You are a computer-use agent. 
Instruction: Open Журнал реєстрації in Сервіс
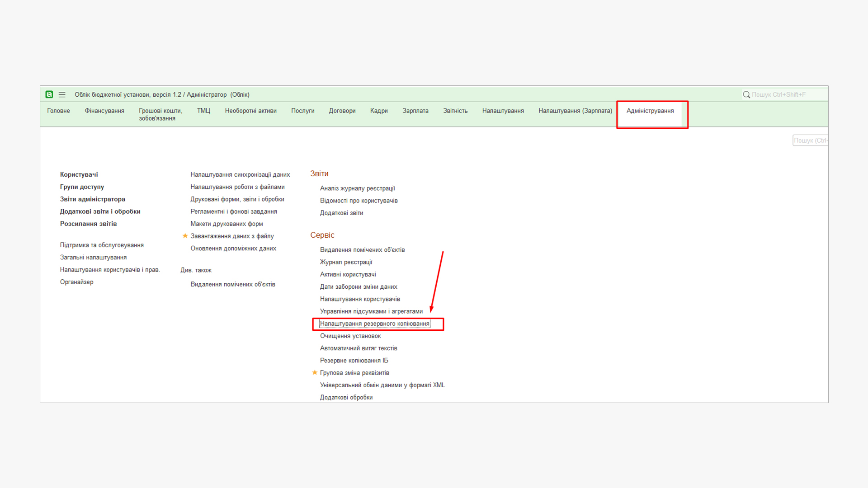pos(346,262)
